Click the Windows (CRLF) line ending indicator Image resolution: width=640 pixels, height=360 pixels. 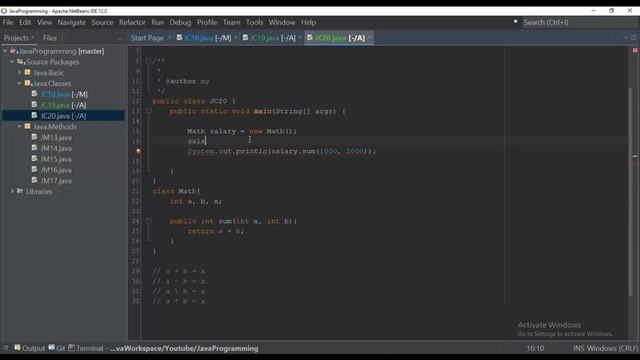coord(612,348)
